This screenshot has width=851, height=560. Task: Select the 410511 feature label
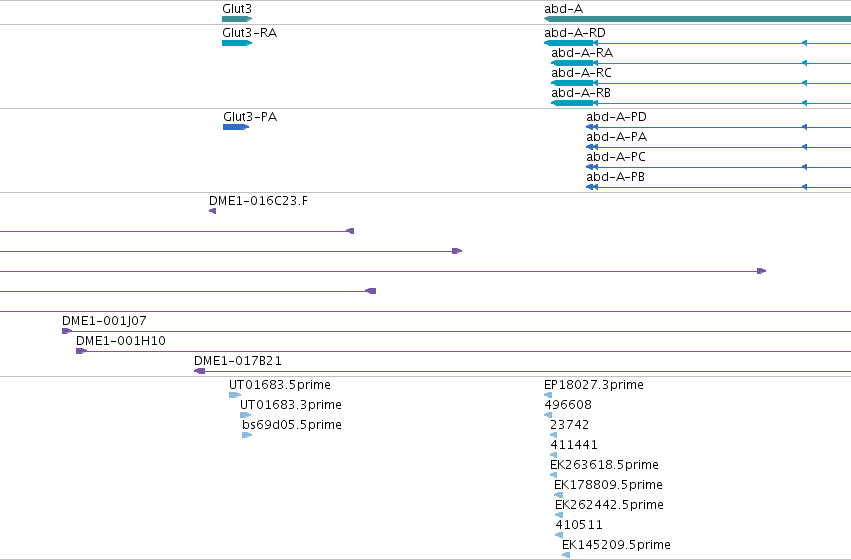[x=579, y=525]
